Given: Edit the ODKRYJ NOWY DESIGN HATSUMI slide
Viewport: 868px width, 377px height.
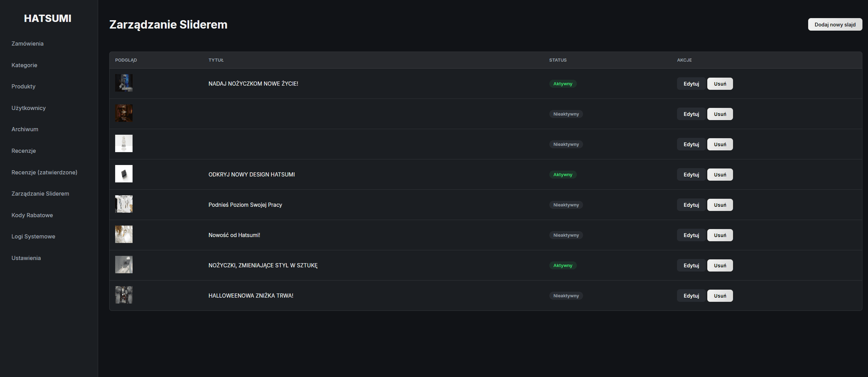Looking at the screenshot, I should tap(691, 174).
